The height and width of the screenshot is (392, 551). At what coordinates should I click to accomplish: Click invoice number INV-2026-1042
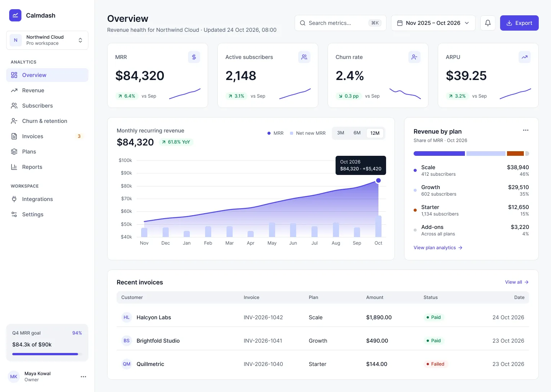point(263,317)
